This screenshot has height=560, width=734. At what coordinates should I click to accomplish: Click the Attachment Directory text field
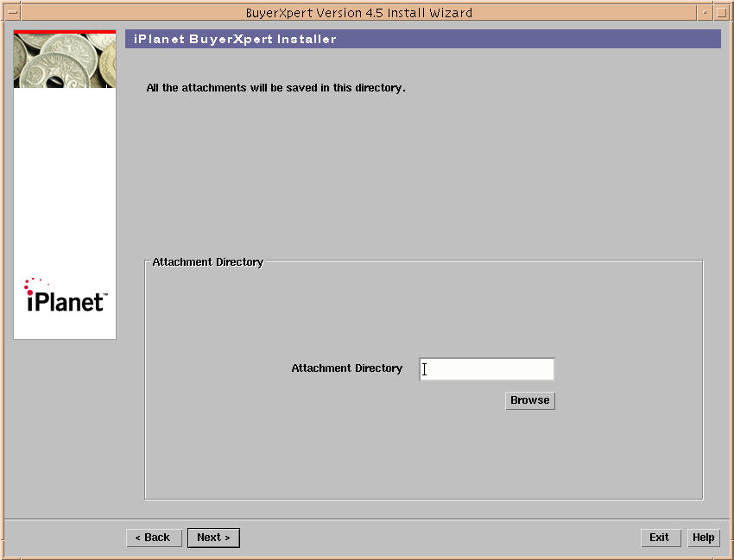(486, 369)
